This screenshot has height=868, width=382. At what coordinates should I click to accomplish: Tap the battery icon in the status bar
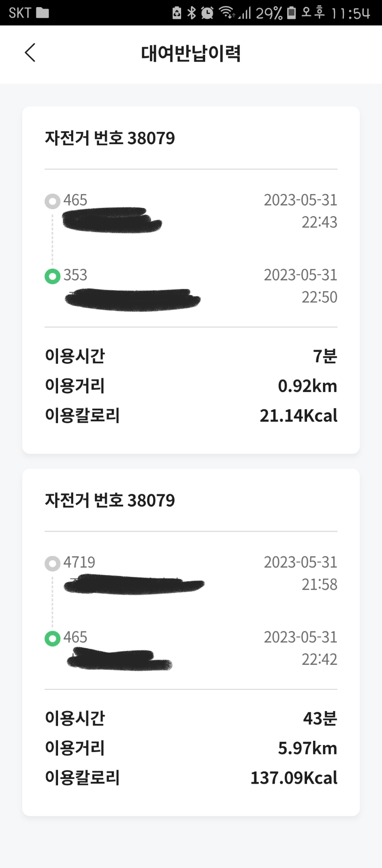tap(291, 13)
